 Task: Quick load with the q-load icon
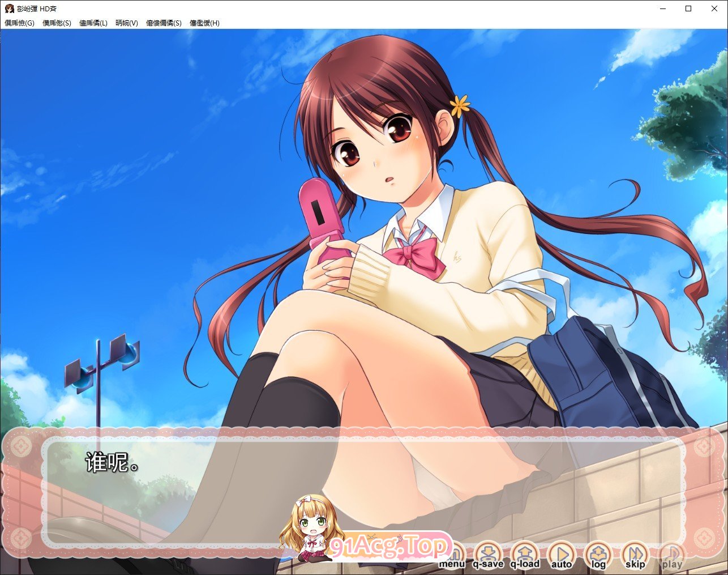pos(525,555)
